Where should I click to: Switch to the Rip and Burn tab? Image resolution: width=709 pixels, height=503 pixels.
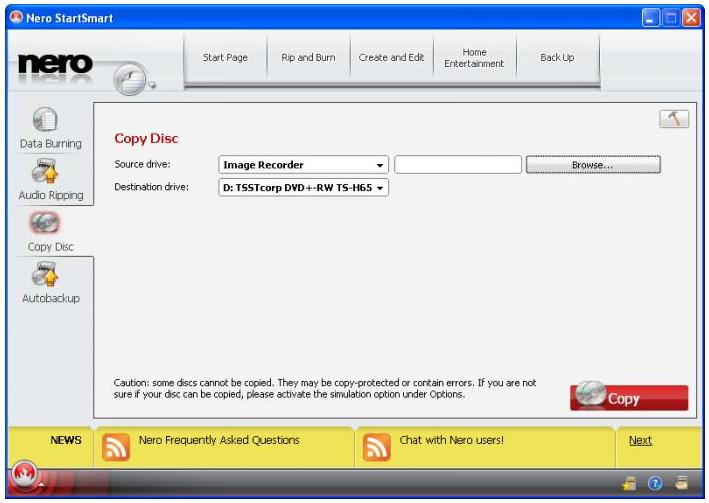point(308,57)
